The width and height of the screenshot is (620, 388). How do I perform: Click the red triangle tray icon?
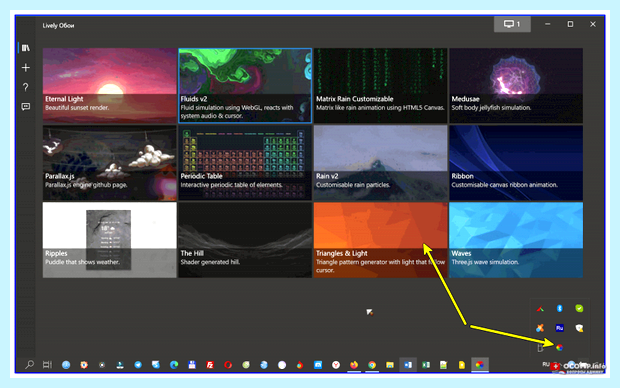[540, 309]
